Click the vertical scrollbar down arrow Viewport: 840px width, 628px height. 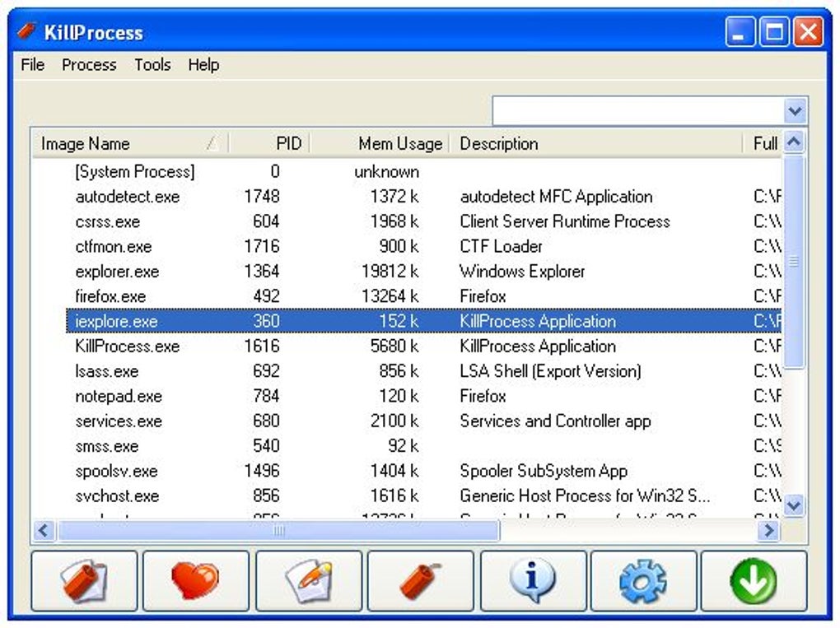click(794, 505)
